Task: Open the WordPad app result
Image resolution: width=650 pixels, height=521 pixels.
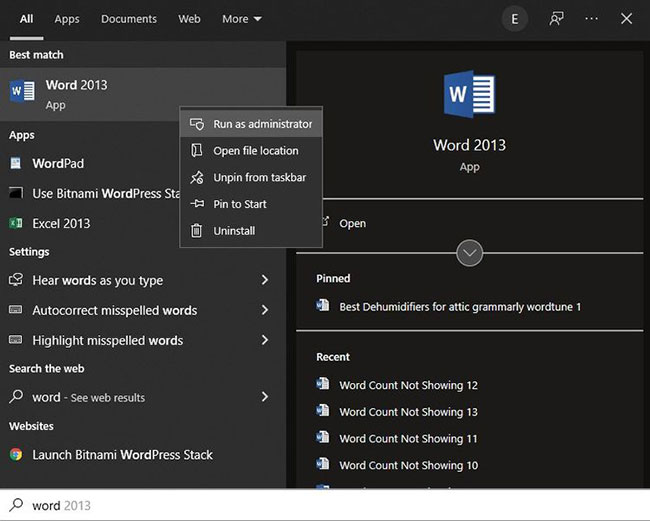Action: (58, 163)
